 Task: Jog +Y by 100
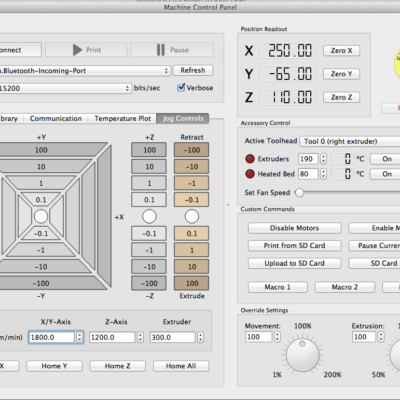tap(41, 150)
